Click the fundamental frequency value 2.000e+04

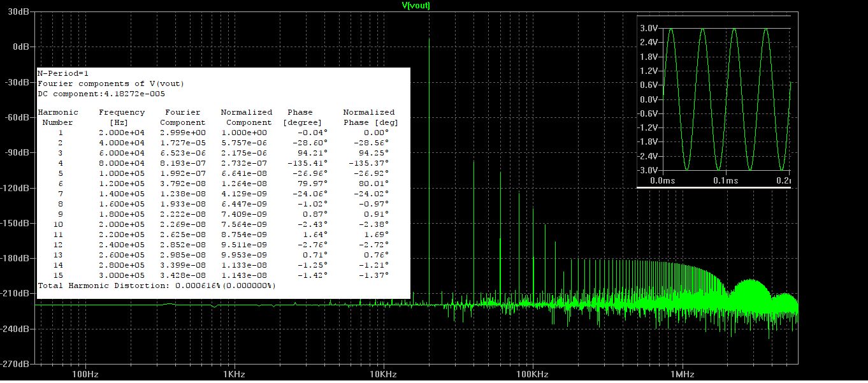point(122,133)
